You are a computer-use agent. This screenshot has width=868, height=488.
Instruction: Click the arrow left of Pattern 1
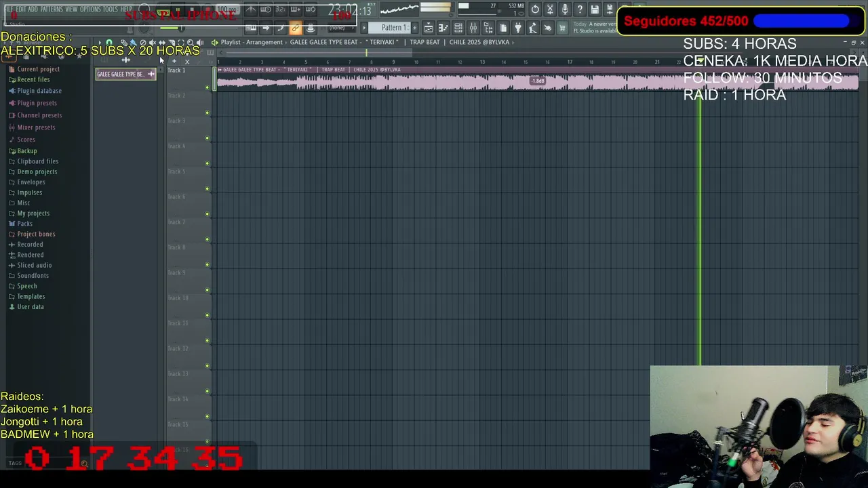(x=364, y=28)
